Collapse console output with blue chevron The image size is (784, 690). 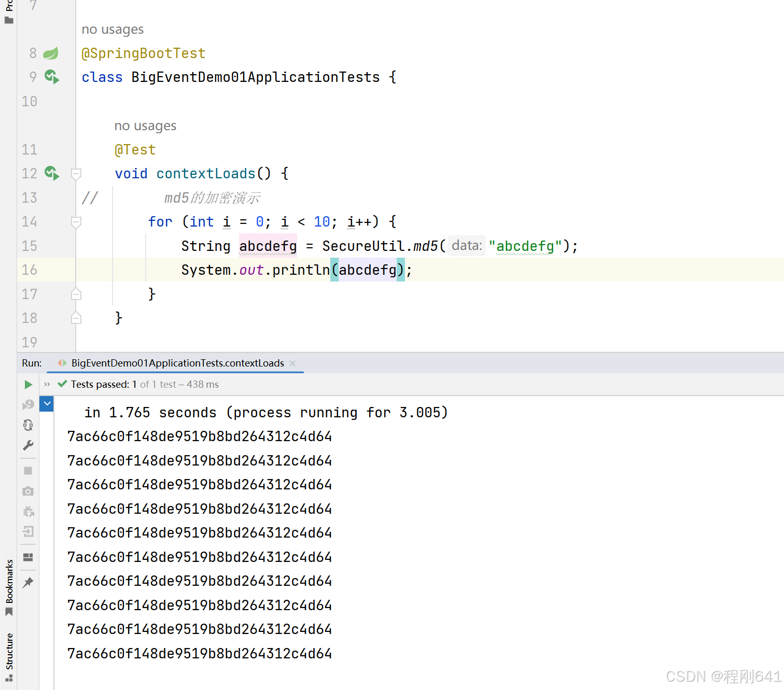(47, 403)
